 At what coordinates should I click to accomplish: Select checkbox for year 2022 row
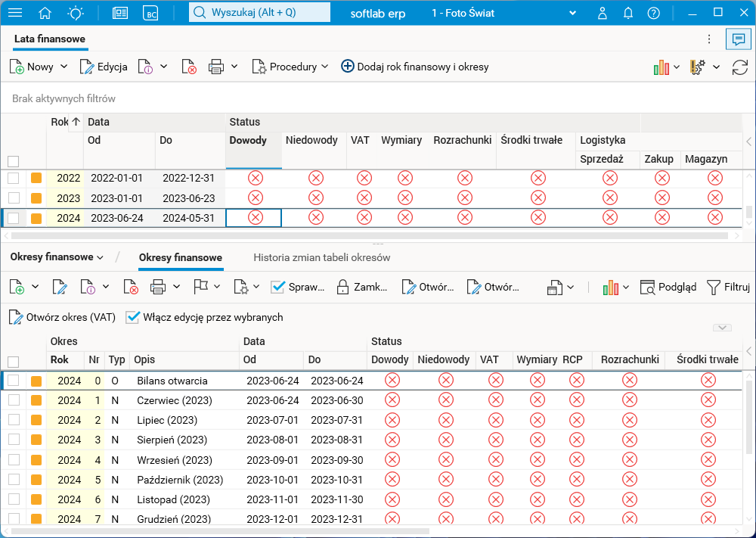(13, 179)
